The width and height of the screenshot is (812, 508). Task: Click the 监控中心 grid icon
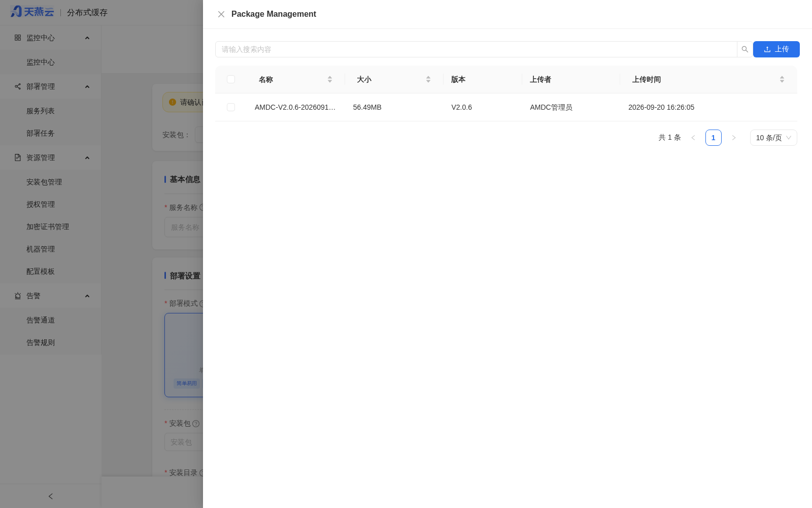click(x=18, y=38)
